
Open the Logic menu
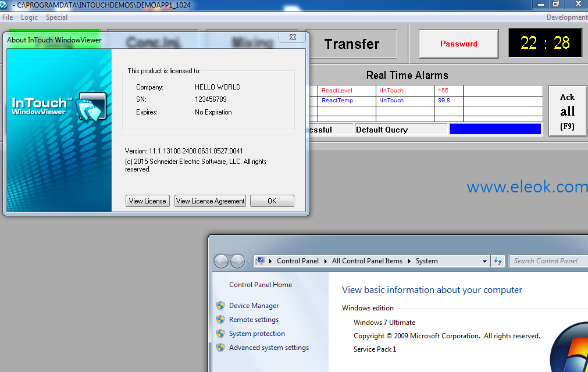pos(29,17)
